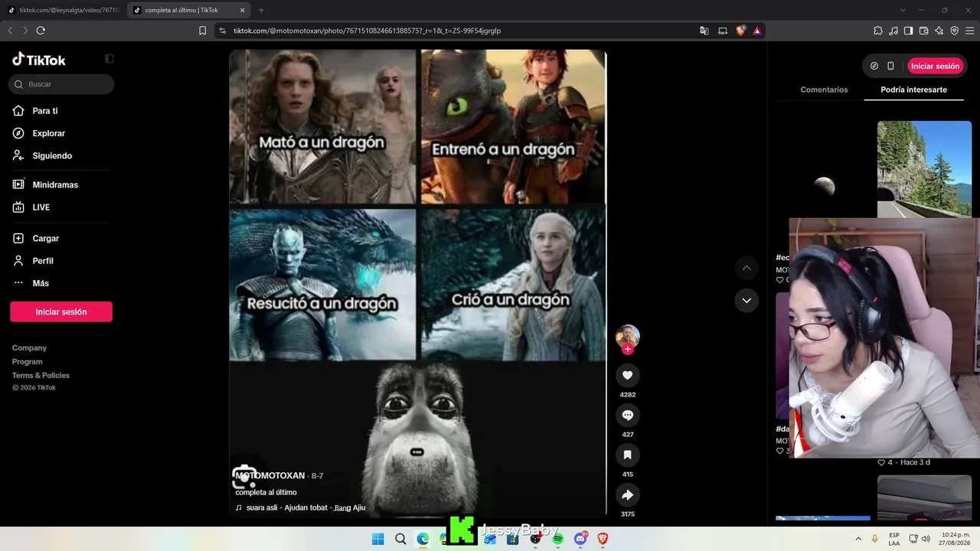Click the tiktok.com URL in the address bar

tap(367, 31)
